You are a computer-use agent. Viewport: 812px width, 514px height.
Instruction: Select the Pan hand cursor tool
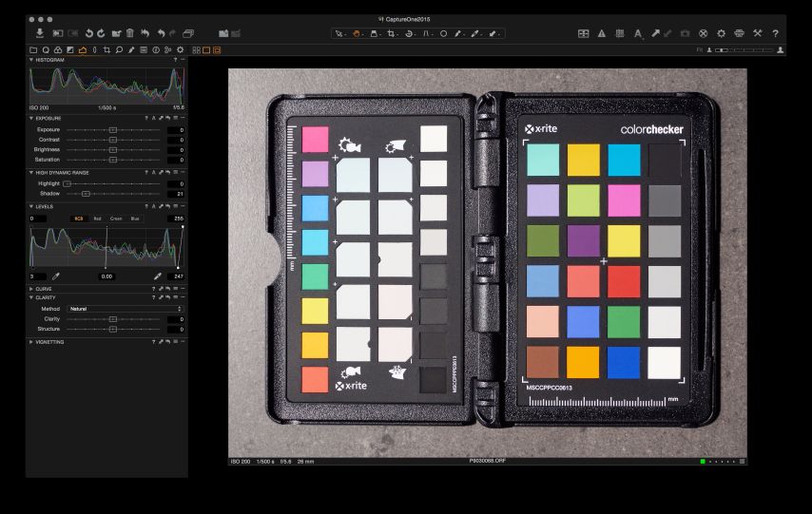point(357,33)
